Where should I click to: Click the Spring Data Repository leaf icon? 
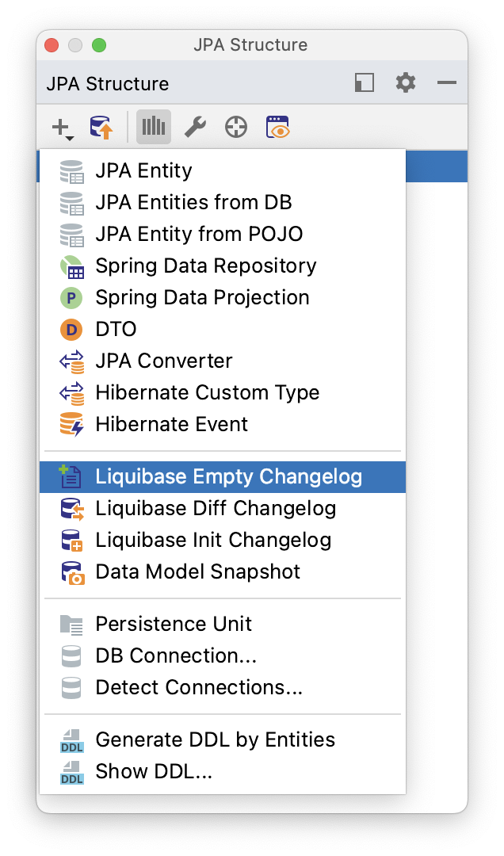click(71, 266)
